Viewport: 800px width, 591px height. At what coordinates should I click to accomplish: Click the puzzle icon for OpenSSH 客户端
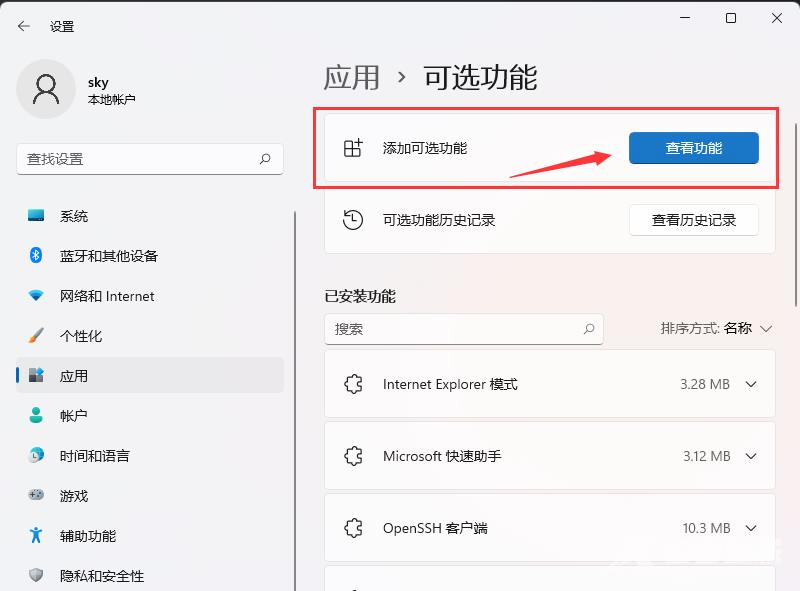point(353,528)
